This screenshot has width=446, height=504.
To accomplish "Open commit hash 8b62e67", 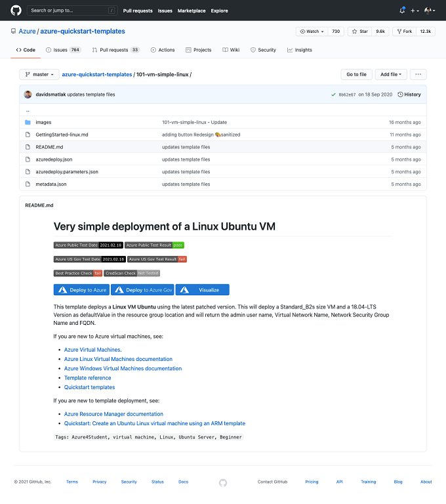I will pyautogui.click(x=347, y=94).
